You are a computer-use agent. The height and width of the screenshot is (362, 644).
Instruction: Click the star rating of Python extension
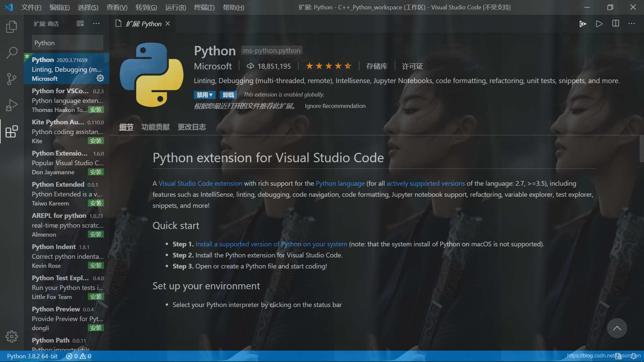328,66
